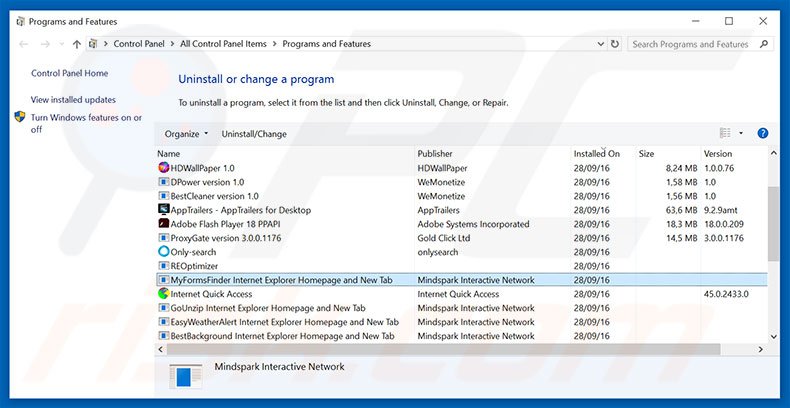The image size is (790, 408).
Task: Click the change view layout icon
Action: [x=725, y=133]
